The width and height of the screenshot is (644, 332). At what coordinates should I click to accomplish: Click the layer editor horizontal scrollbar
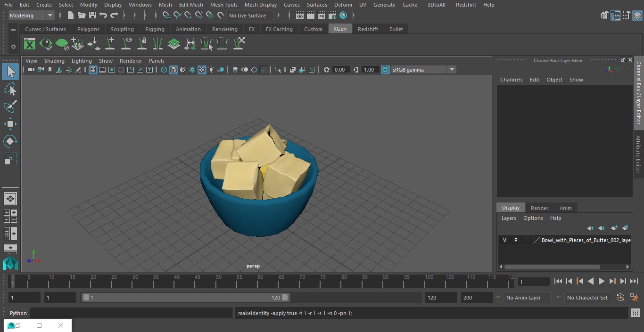(552, 267)
